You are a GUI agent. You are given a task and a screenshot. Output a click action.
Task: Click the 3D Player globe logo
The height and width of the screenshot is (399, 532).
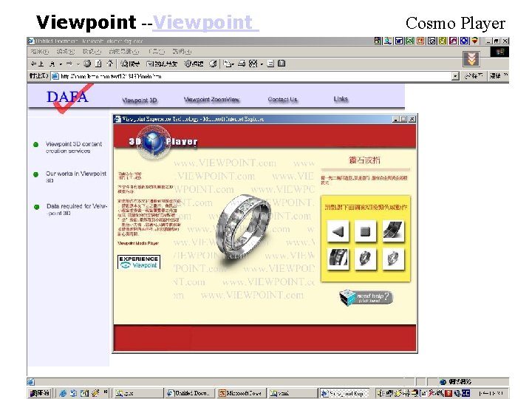pos(154,142)
